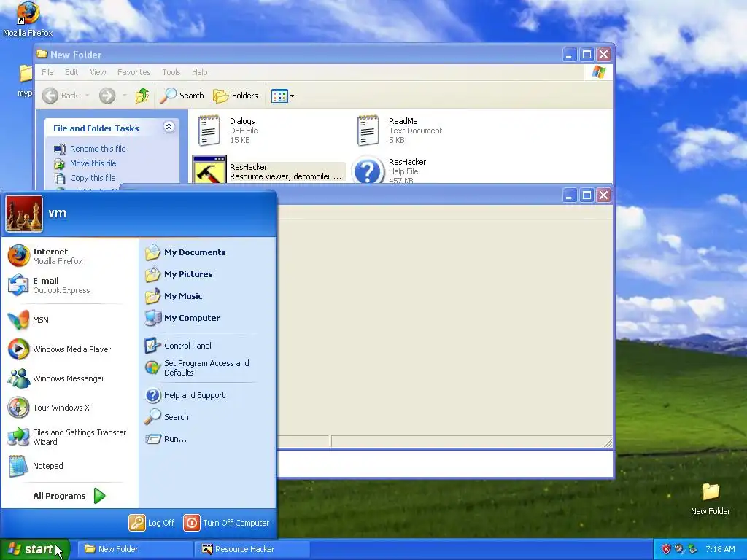This screenshot has width=747, height=560.
Task: Click the red security shield tray icon
Action: 666,549
